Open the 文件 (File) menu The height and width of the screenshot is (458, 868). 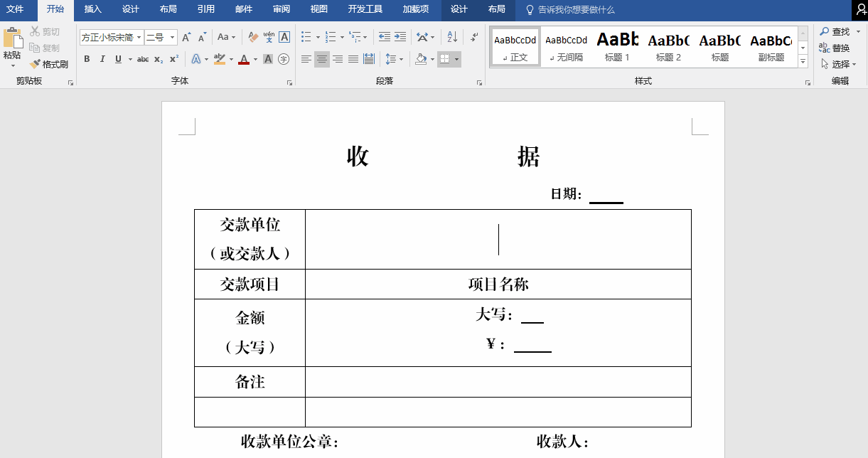tap(15, 9)
